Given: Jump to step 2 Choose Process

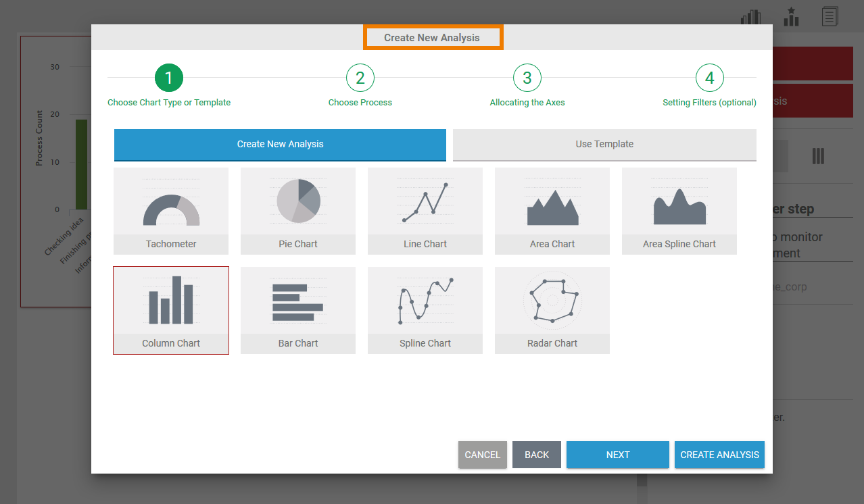Looking at the screenshot, I should (360, 78).
